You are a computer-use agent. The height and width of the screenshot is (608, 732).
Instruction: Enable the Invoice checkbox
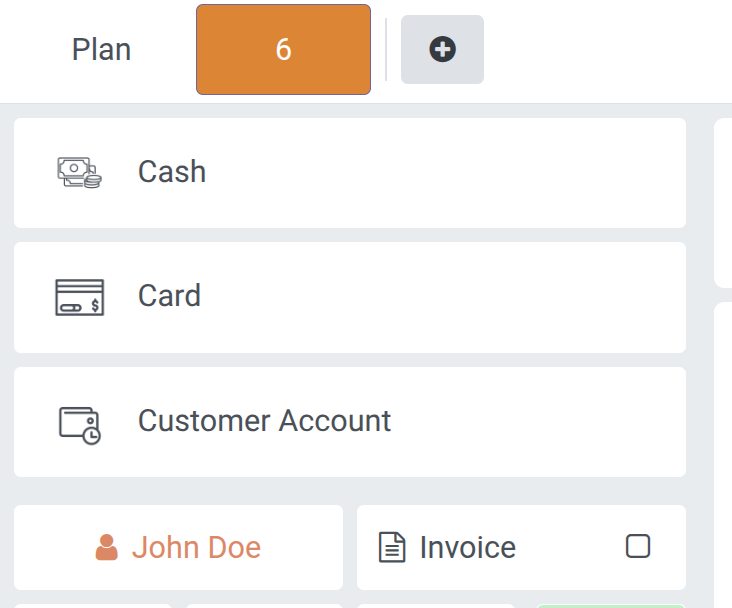pyautogui.click(x=637, y=546)
